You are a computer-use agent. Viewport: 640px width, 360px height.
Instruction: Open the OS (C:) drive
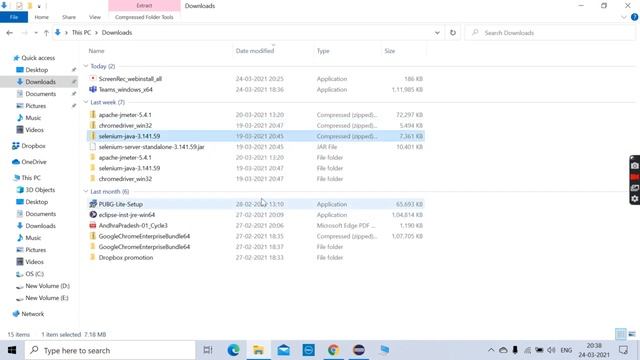(34, 274)
